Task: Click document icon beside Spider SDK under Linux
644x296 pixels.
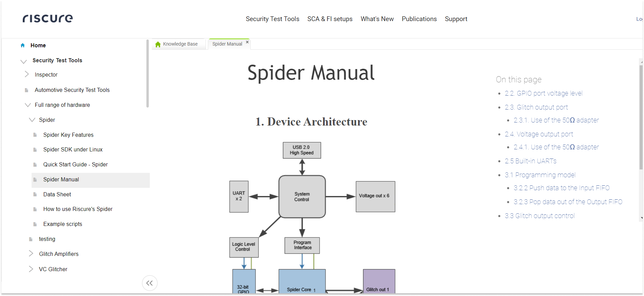Action: [35, 150]
